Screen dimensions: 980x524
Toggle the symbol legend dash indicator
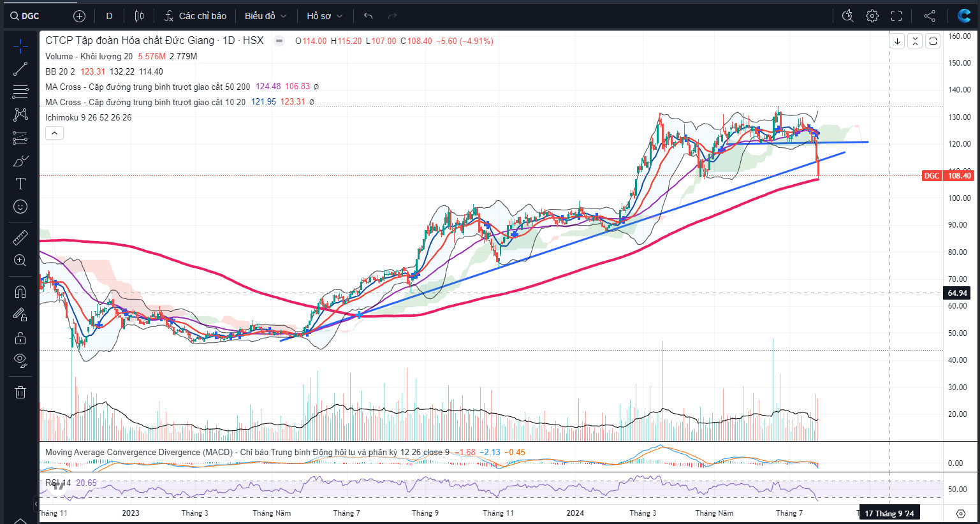click(279, 41)
